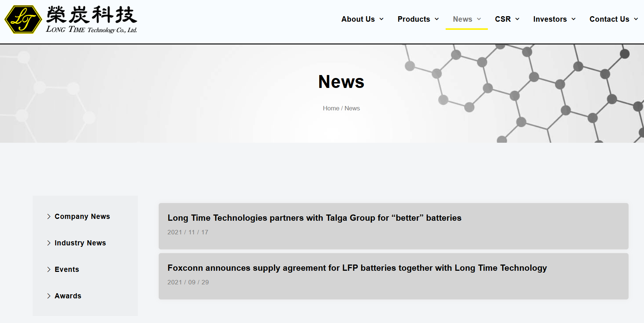The height and width of the screenshot is (323, 644).
Task: Select Awards in sidebar
Action: 68,296
